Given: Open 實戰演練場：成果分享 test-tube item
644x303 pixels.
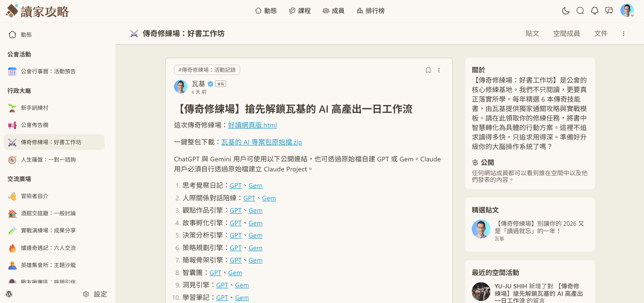Looking at the screenshot, I should point(54,230).
